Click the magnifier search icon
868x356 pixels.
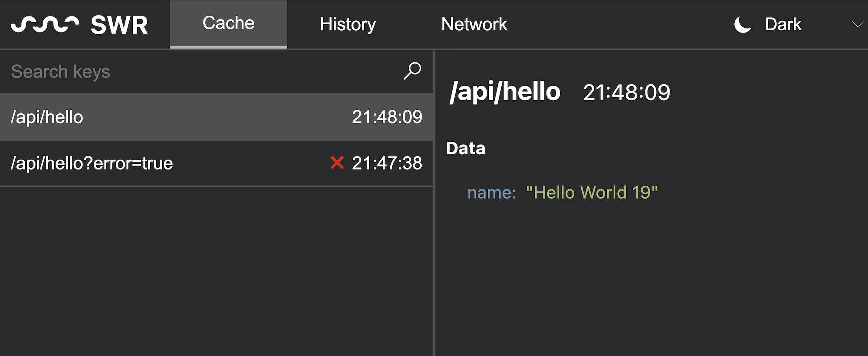412,71
